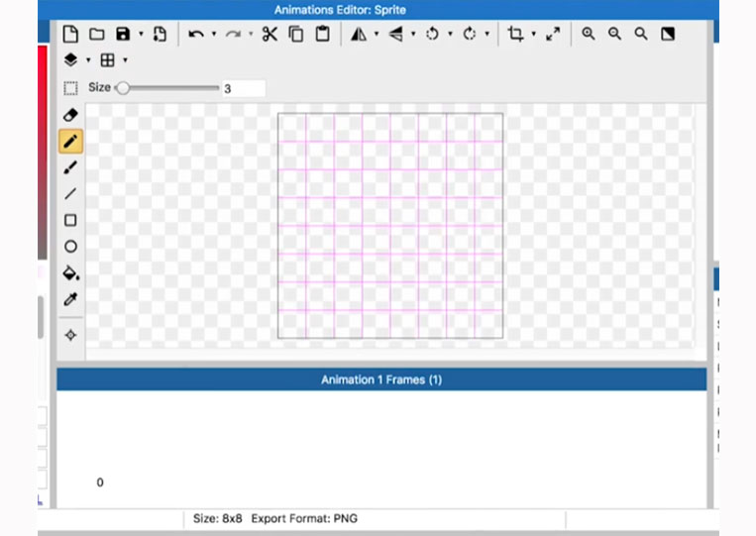Click the red color gradient strip

pos(43,153)
